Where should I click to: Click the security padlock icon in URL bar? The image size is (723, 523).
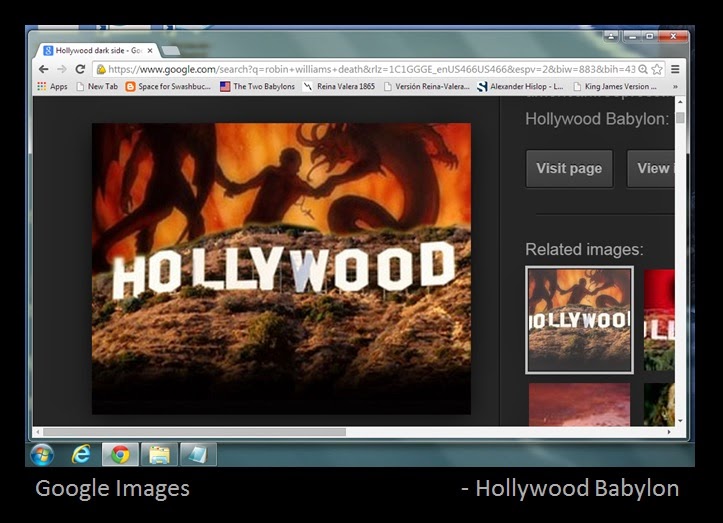tap(101, 70)
